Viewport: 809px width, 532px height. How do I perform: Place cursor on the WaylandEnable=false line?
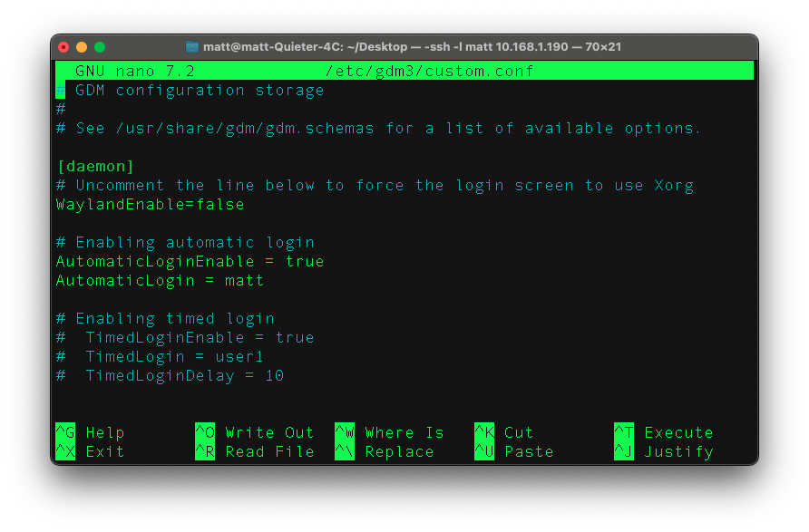tap(150, 205)
